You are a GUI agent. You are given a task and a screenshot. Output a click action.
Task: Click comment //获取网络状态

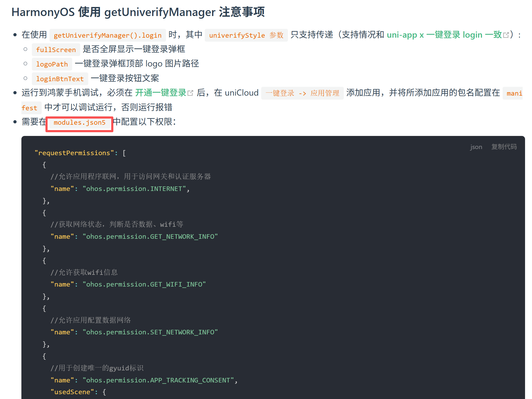click(117, 224)
